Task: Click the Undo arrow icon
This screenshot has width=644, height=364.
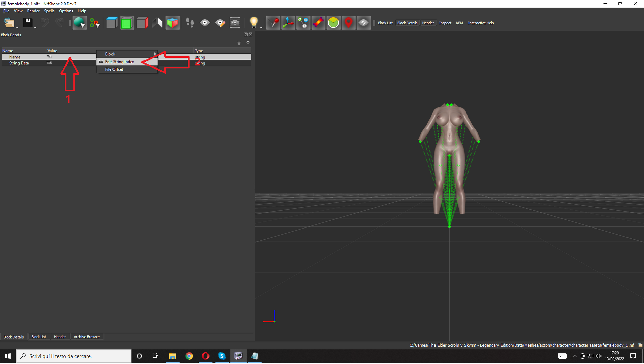Action: click(x=44, y=23)
